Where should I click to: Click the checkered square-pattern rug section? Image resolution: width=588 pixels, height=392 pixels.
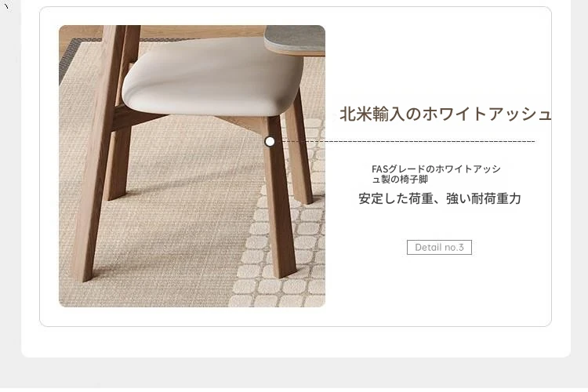coord(285,244)
